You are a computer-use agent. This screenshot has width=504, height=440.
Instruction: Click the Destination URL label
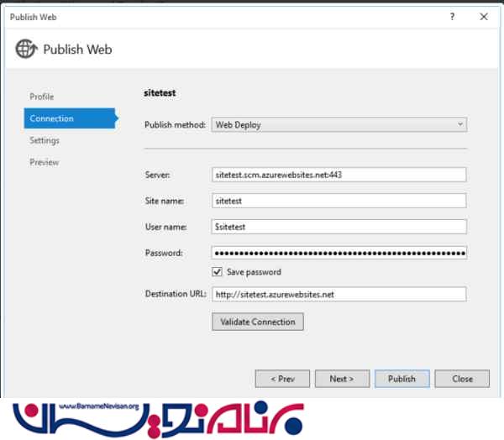[176, 294]
